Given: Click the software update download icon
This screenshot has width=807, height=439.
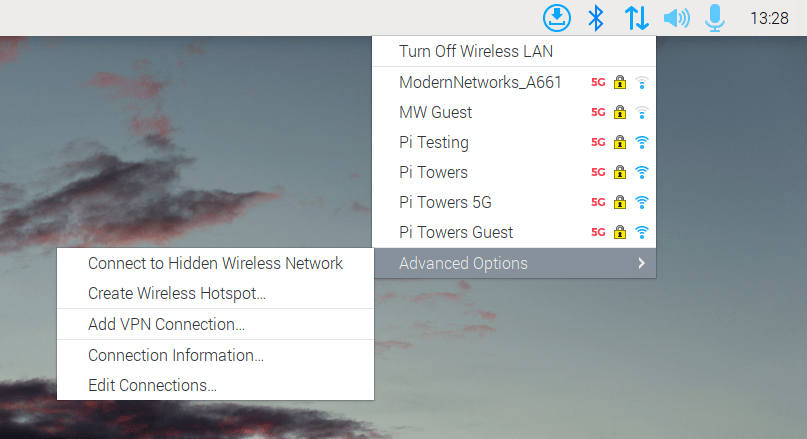Looking at the screenshot, I should pyautogui.click(x=557, y=17).
